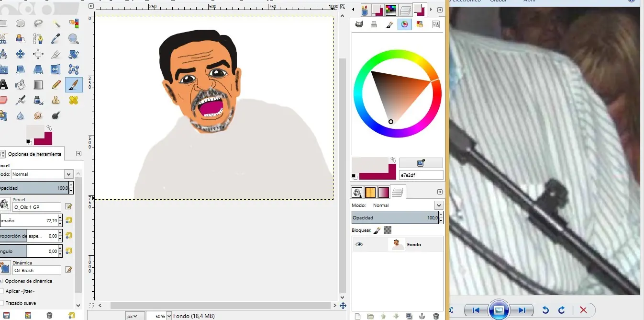The height and width of the screenshot is (320, 644).
Task: Enable the Aplicar jitter checkbox
Action: [1, 291]
